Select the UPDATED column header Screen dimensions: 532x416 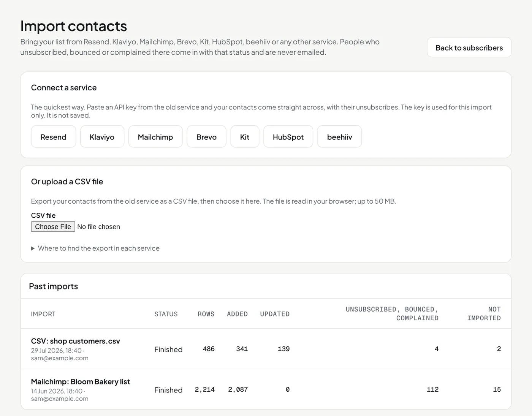(275, 314)
